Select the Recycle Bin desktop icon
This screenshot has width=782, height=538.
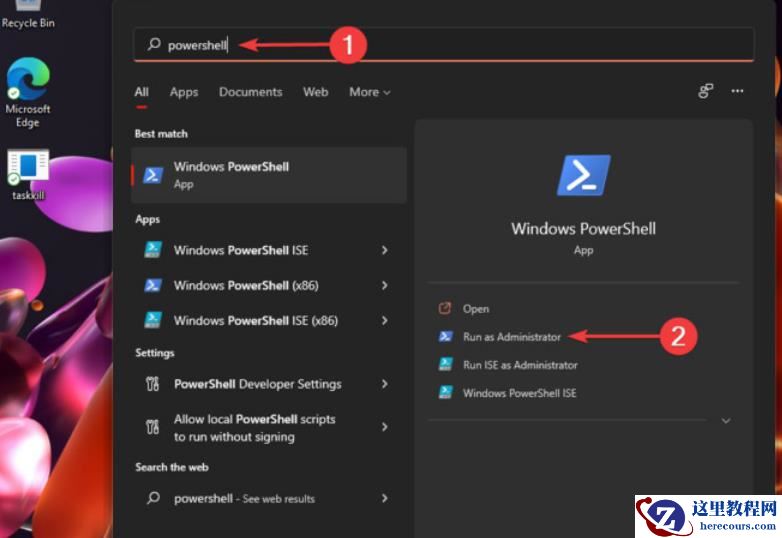click(x=28, y=15)
